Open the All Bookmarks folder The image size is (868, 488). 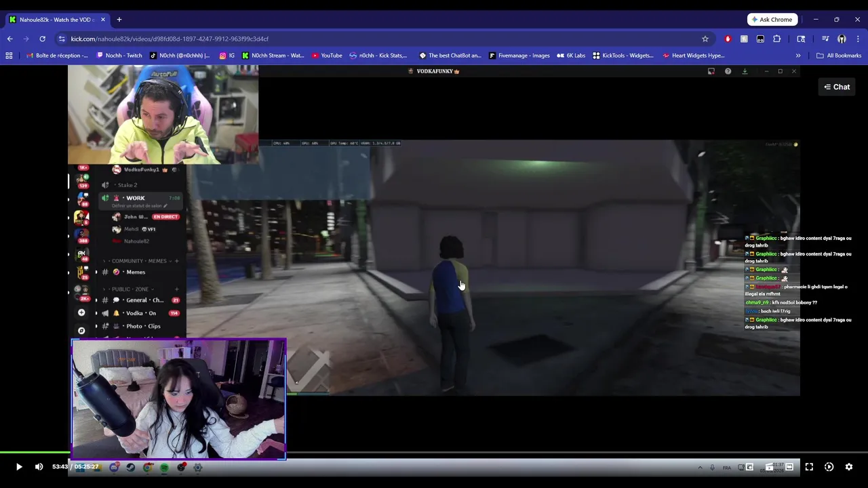(839, 56)
